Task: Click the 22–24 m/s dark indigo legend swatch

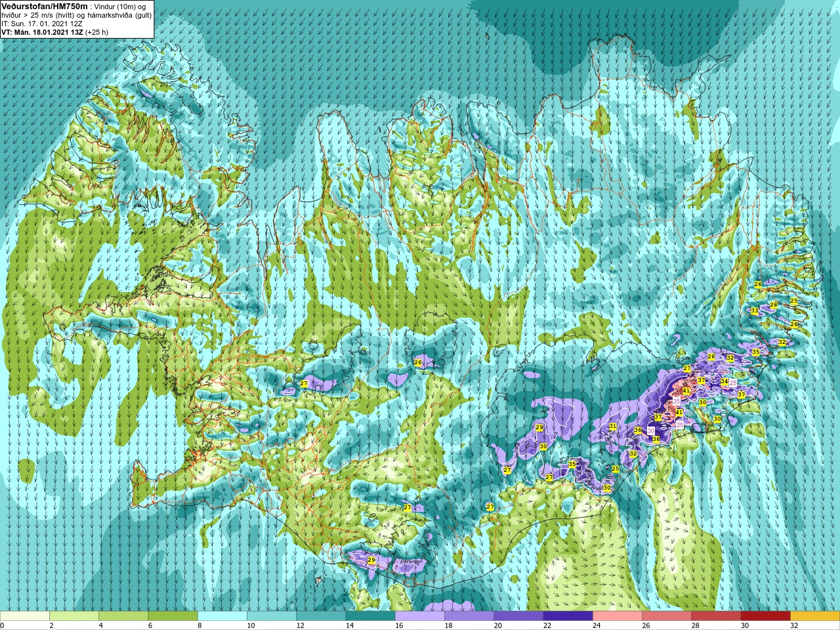Action: pyautogui.click(x=568, y=616)
